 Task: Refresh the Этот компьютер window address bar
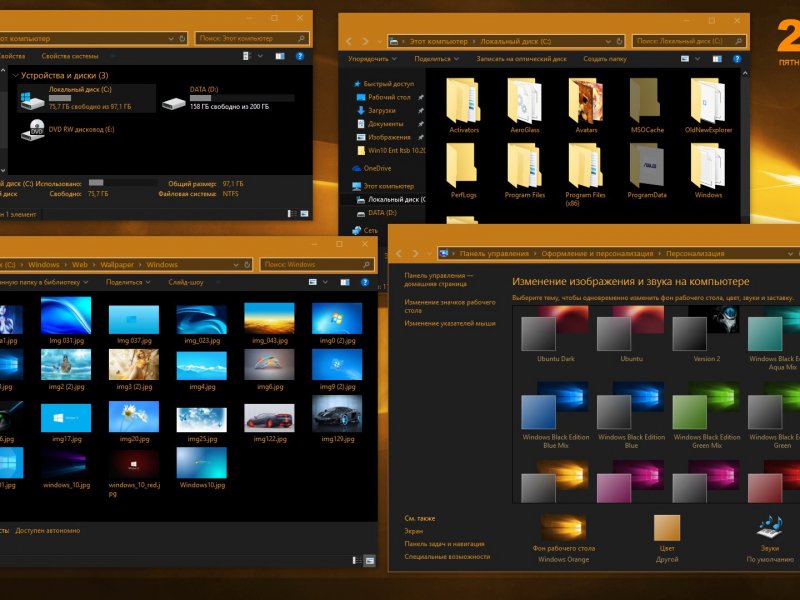click(x=182, y=38)
